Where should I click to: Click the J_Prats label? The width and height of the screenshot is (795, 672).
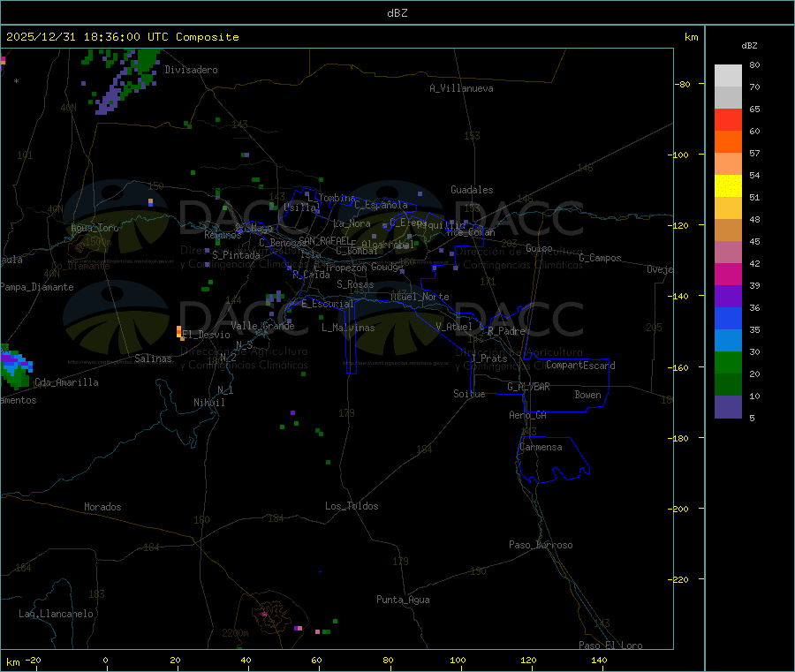pyautogui.click(x=488, y=358)
